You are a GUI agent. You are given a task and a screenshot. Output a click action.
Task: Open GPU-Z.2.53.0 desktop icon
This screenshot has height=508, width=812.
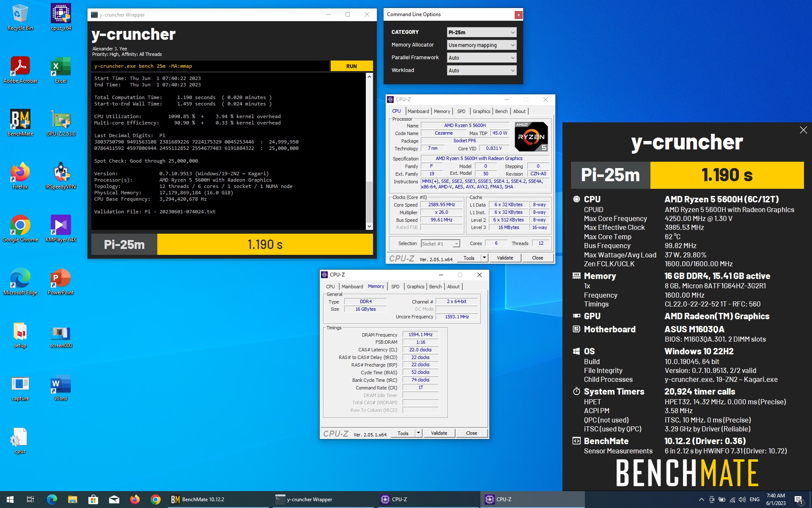click(61, 123)
